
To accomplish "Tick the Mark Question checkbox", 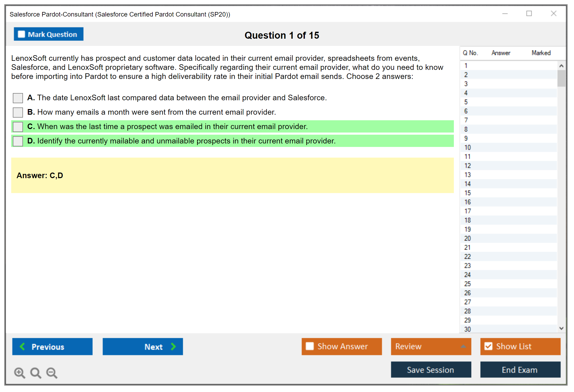I will (x=21, y=34).
